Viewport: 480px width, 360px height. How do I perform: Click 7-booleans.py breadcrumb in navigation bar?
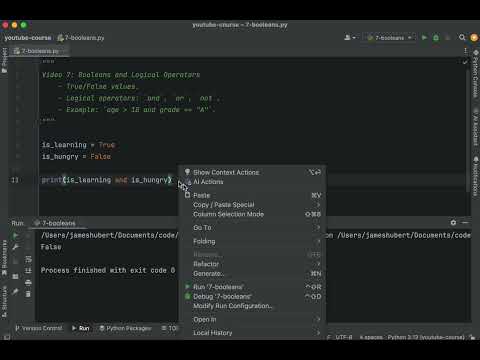tap(81, 38)
